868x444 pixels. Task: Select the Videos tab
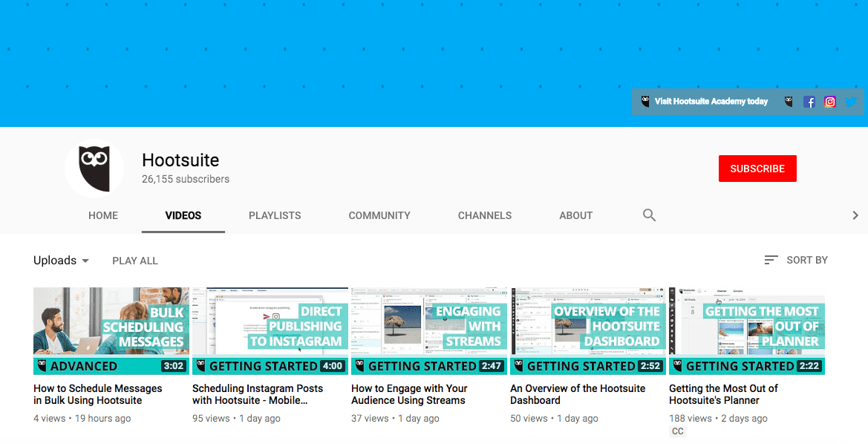tap(183, 215)
